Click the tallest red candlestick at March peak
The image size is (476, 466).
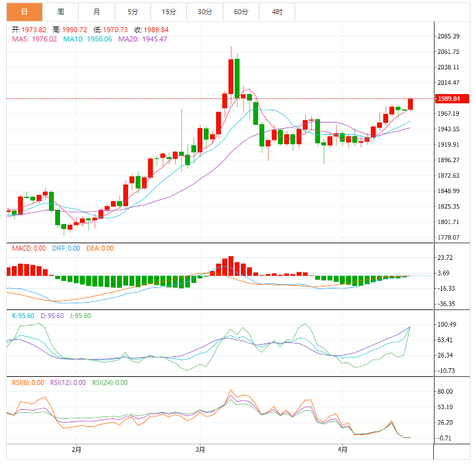[x=231, y=77]
